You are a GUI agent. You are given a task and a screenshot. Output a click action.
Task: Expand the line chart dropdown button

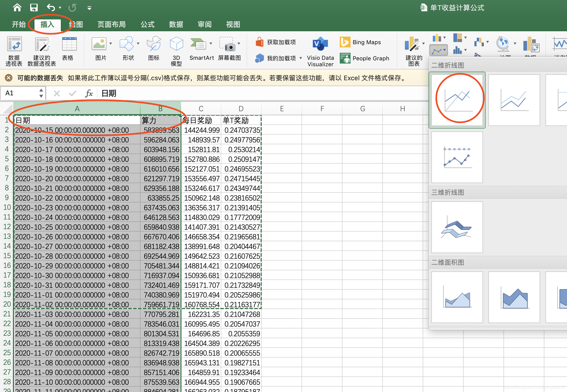[x=444, y=50]
